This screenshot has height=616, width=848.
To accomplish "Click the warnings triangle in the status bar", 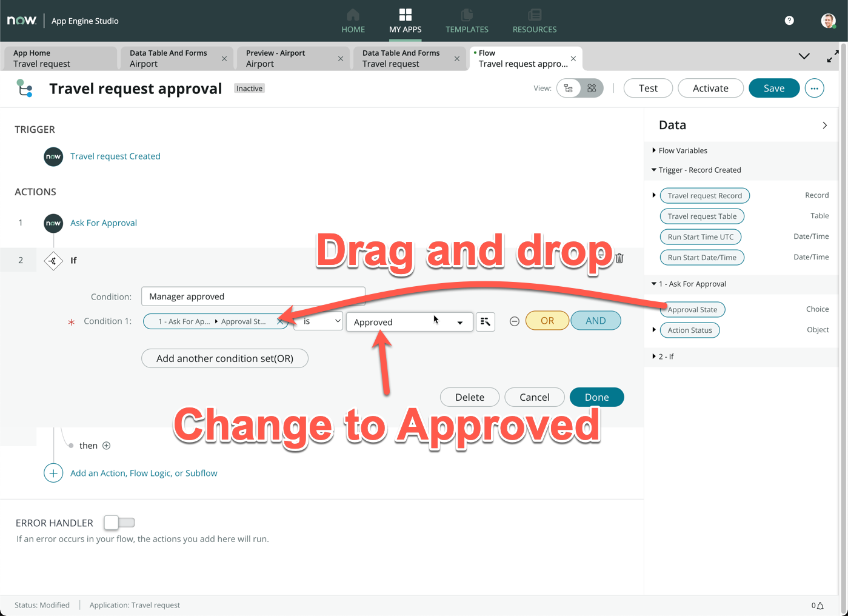I will [x=820, y=605].
